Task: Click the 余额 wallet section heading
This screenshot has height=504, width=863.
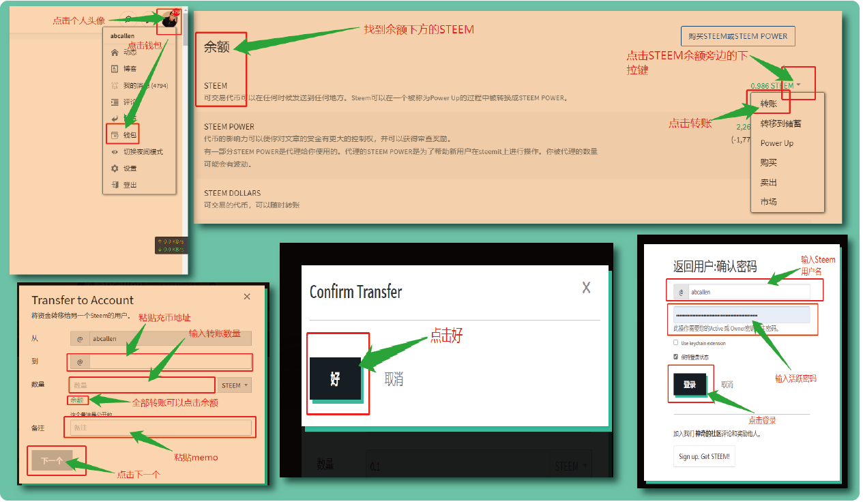Action: (216, 48)
